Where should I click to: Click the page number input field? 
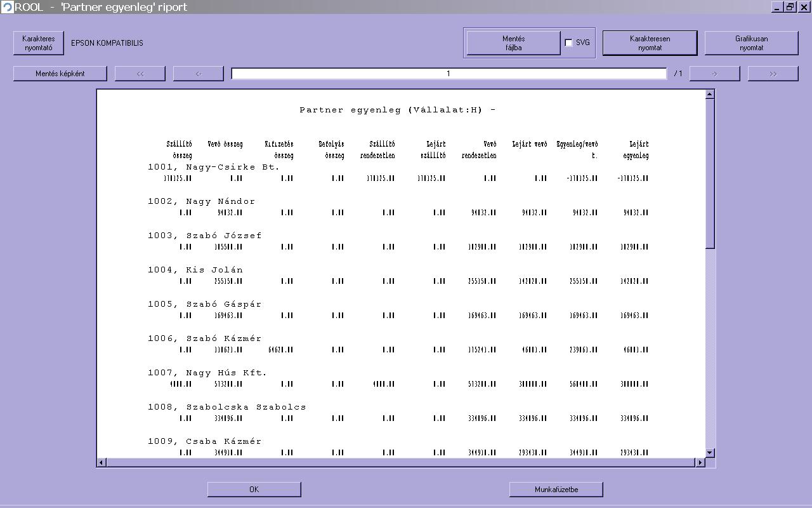449,74
